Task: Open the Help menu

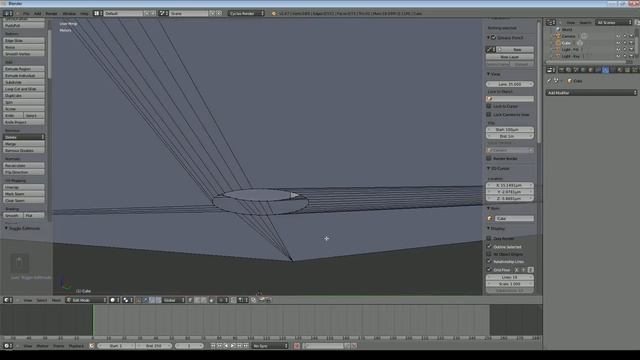Action: pyautogui.click(x=84, y=13)
